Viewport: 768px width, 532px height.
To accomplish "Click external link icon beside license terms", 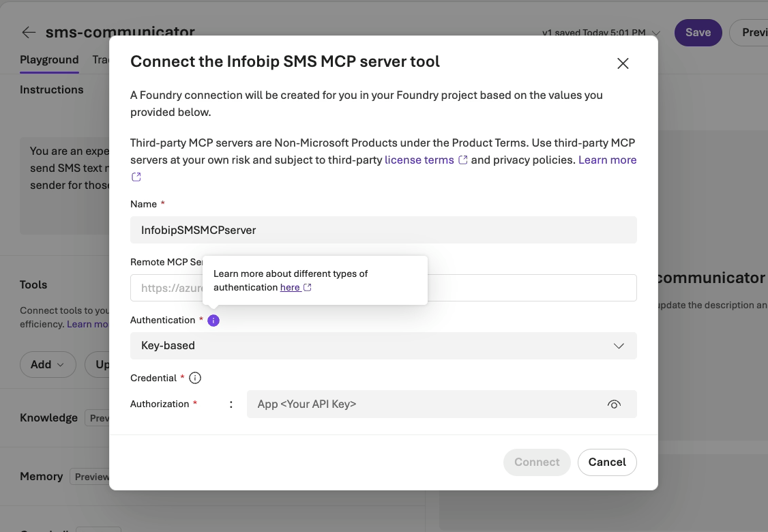I will (x=462, y=160).
